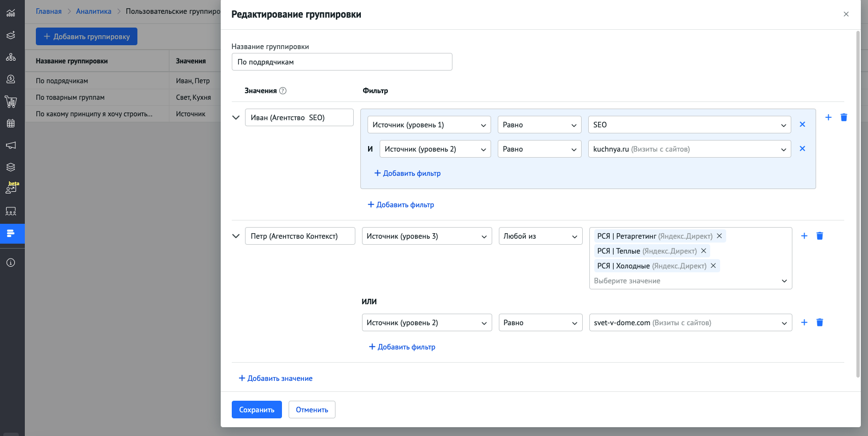Open the info sidebar icon
The height and width of the screenshot is (436, 868).
tap(10, 263)
